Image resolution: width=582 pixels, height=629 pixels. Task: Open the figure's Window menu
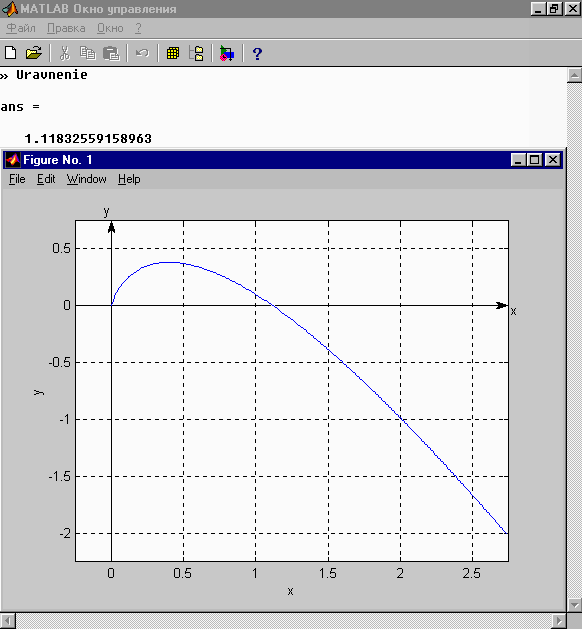[x=87, y=179]
